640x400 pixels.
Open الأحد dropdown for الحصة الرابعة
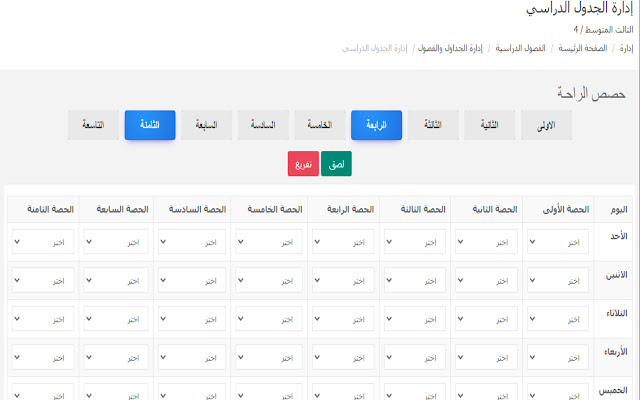click(343, 242)
